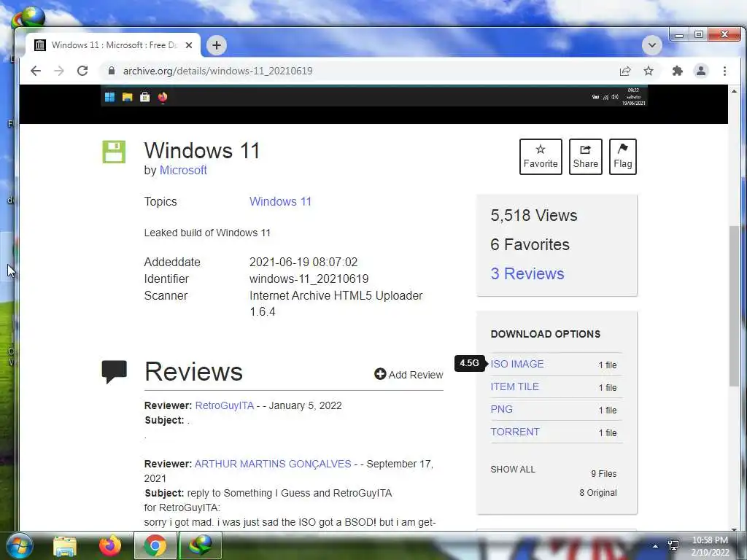Screen dimensions: 747x560
Task: Click the 5,518 Views text
Action: tap(533, 215)
